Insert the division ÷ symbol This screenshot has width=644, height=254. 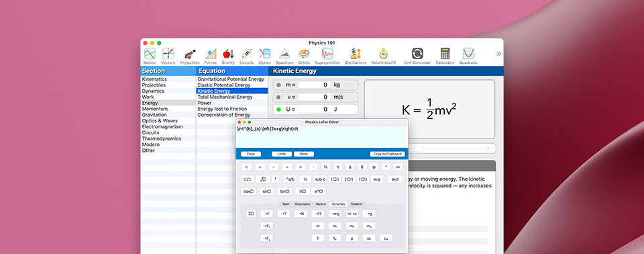(287, 167)
